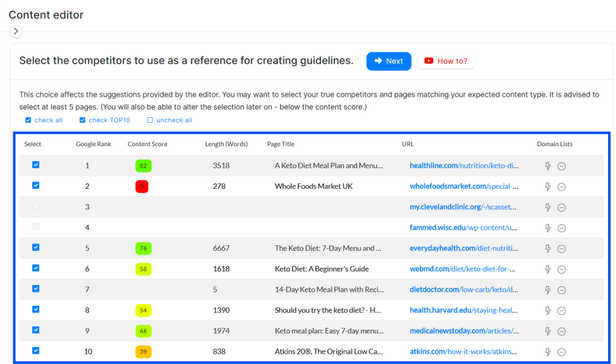Image resolution: width=616 pixels, height=364 pixels.
Task: Click the lightning icon on the everydayhealth.com row
Action: 548,248
